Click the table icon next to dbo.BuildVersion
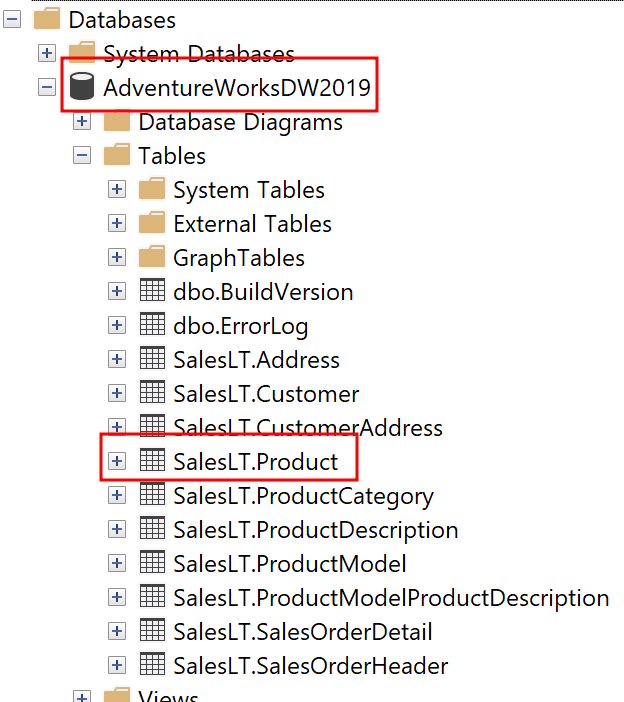This screenshot has width=624, height=702. click(152, 291)
